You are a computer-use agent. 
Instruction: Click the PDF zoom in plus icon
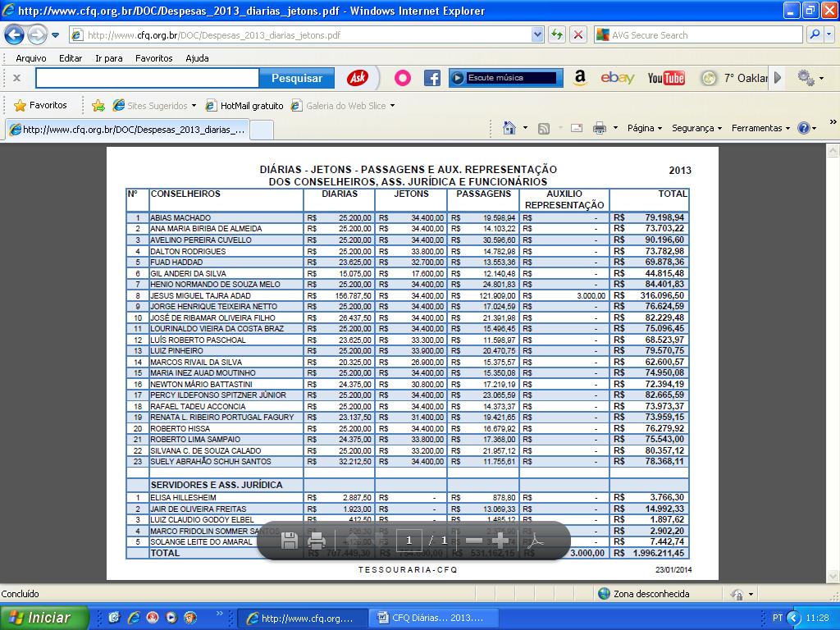[500, 541]
